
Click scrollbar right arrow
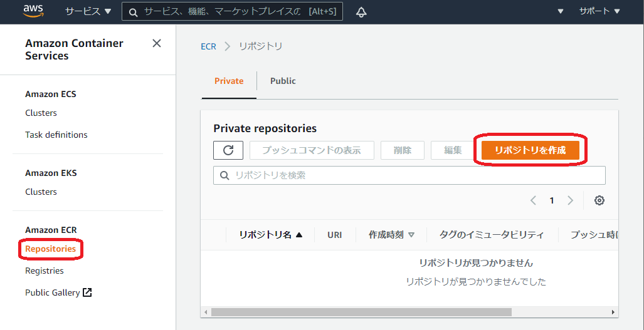(x=613, y=312)
